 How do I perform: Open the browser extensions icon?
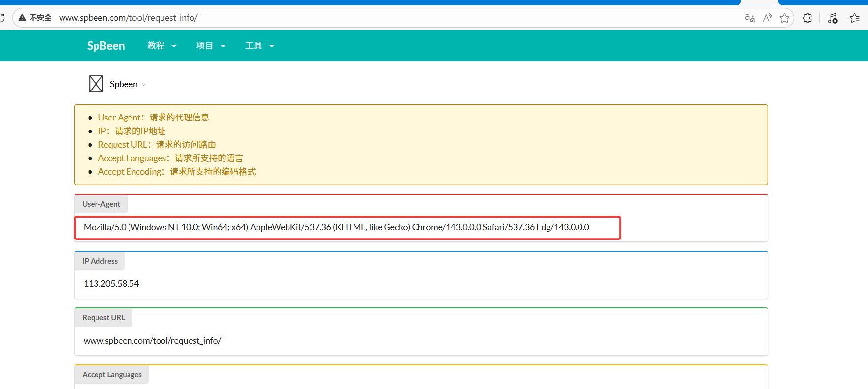[807, 18]
